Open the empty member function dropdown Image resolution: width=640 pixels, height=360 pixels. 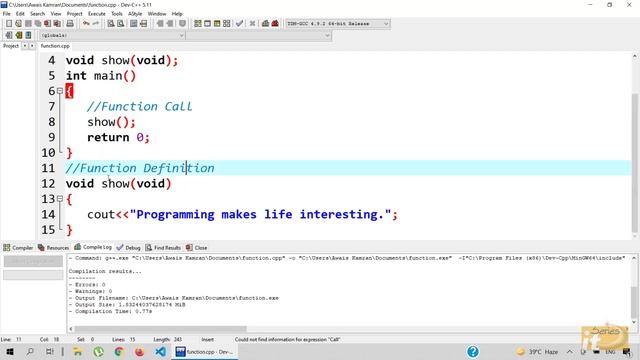click(258, 36)
